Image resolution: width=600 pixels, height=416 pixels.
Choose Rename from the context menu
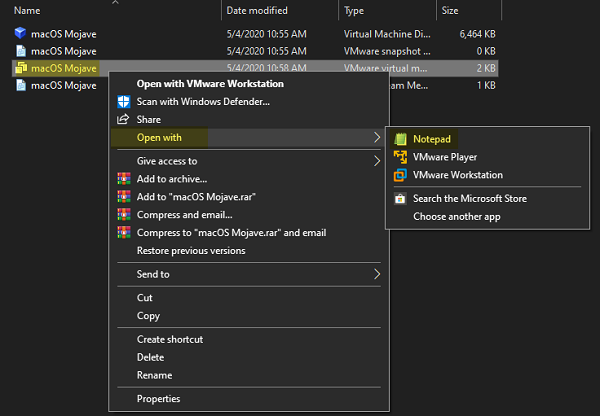click(155, 375)
